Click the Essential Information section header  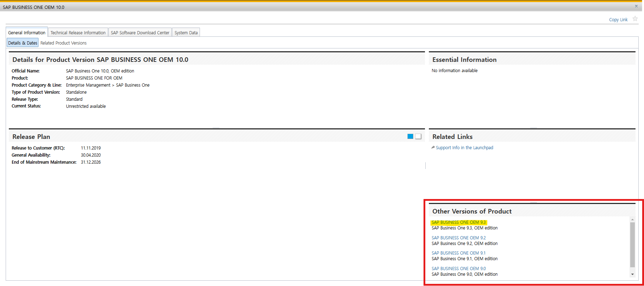coord(465,60)
